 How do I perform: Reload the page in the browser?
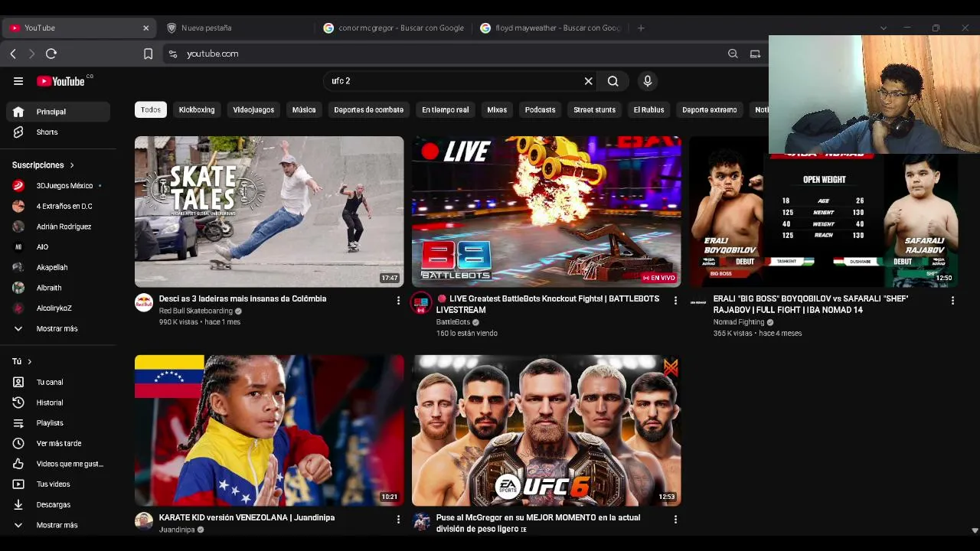51,54
